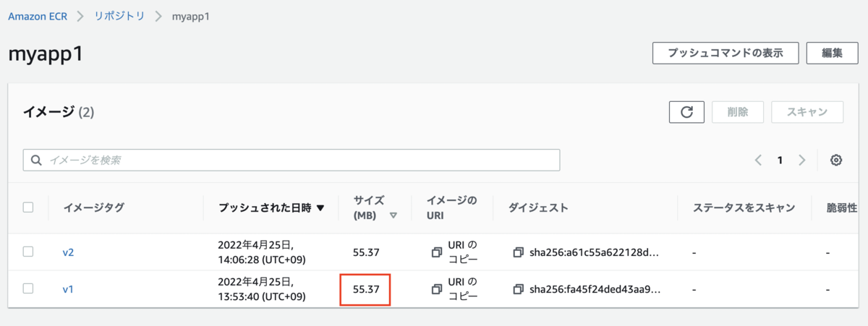Focus the イメージを検索 search field

click(x=292, y=160)
